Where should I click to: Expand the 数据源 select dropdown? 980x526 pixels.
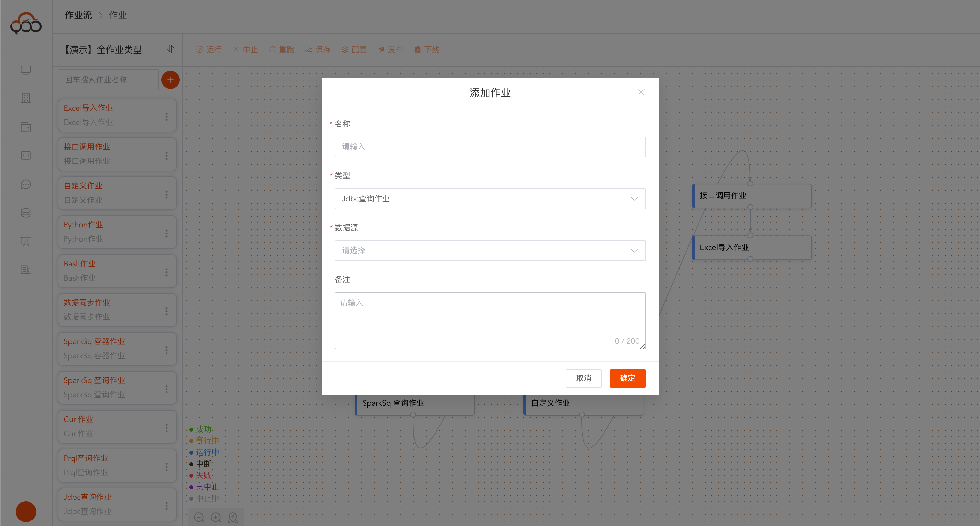click(x=490, y=250)
